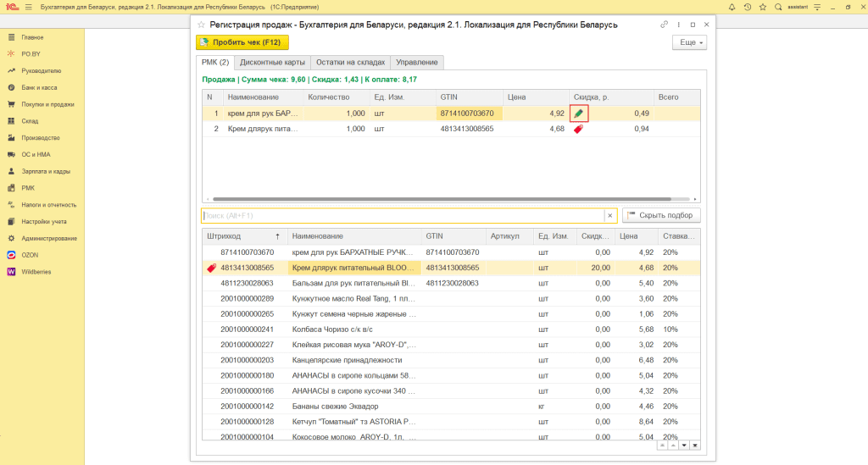Click the red discount tag in receipt row 2
Viewport: 868px width, 465px height.
click(579, 129)
